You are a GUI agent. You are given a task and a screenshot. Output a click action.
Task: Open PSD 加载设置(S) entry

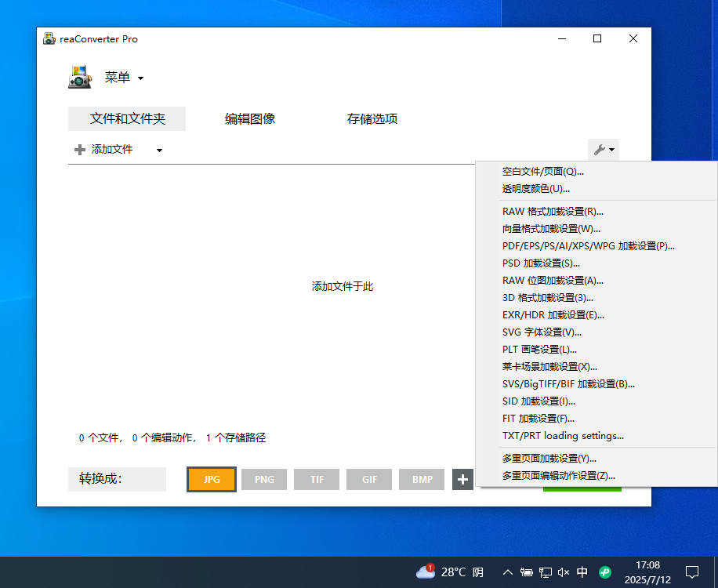(x=597, y=263)
